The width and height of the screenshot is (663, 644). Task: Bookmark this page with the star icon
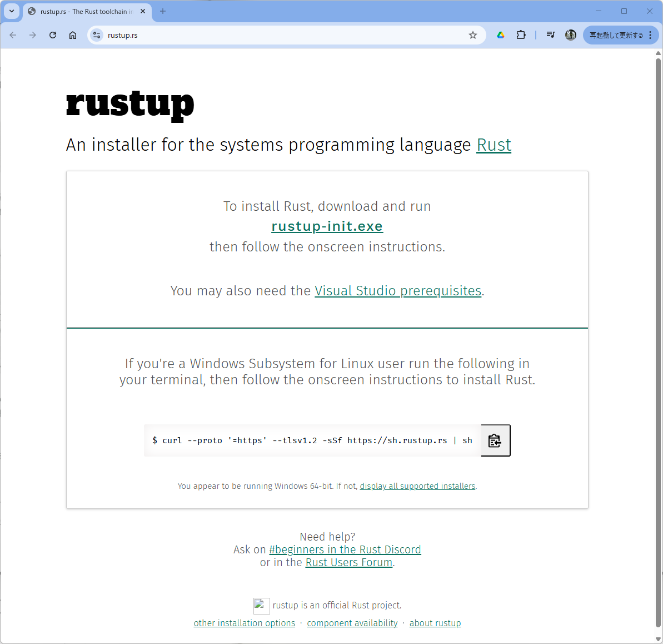473,35
